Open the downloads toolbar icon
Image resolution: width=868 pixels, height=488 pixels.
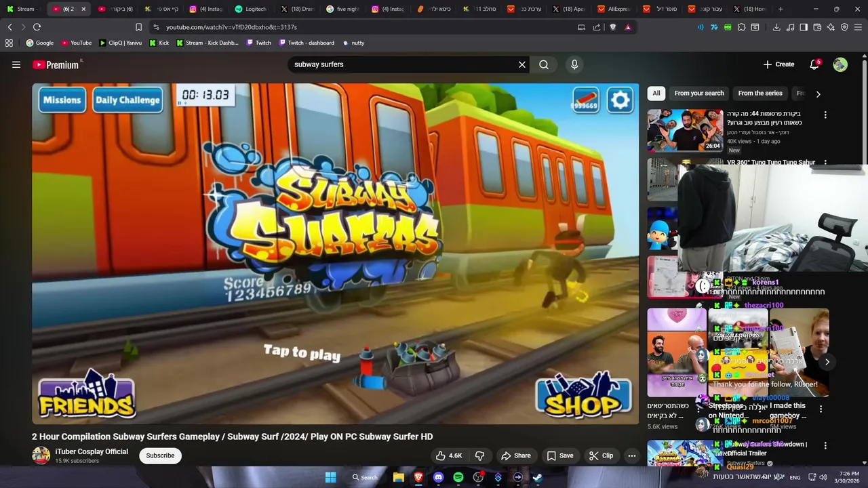pyautogui.click(x=776, y=27)
